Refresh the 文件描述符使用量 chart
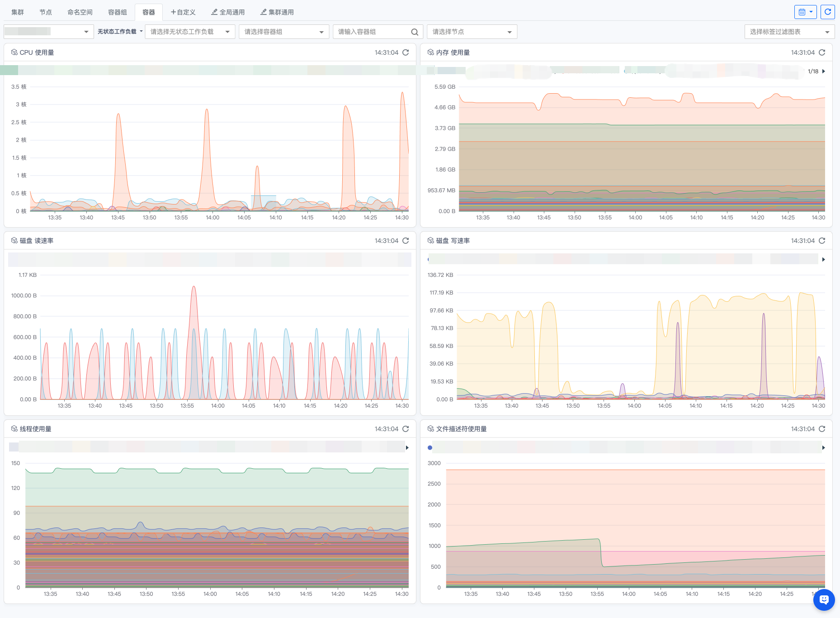This screenshot has height=618, width=840. tap(822, 429)
